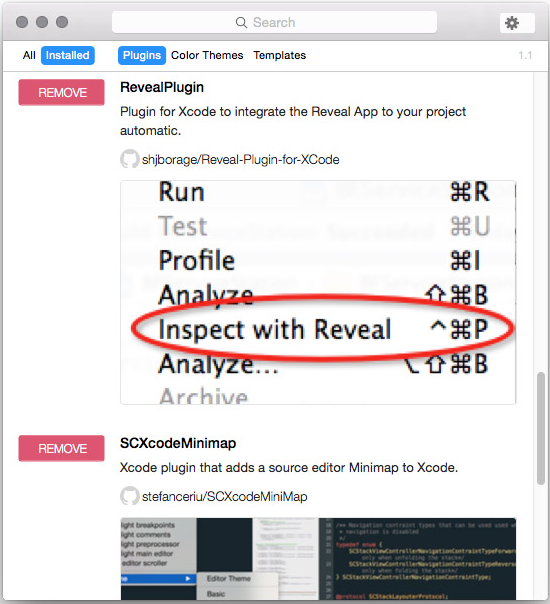
Task: Click the yellow minimize window button
Action: 42,22
